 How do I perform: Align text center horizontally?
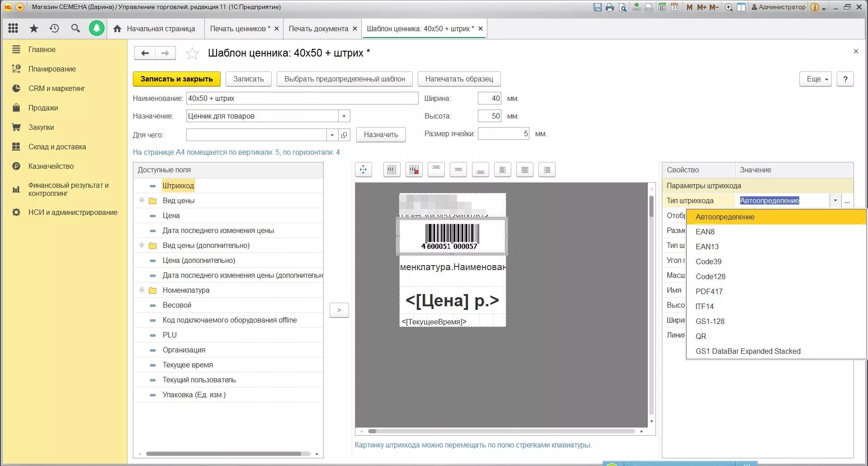click(x=525, y=170)
